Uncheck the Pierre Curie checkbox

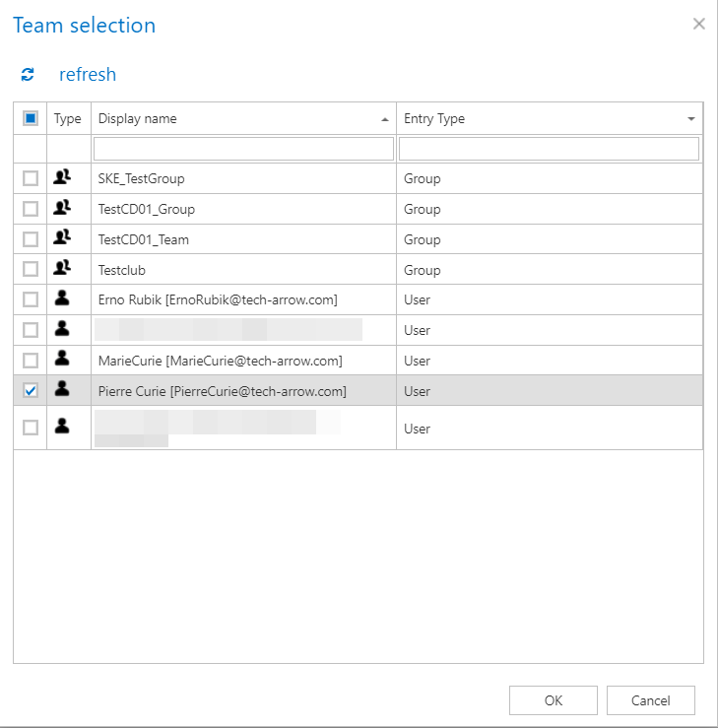click(x=31, y=391)
